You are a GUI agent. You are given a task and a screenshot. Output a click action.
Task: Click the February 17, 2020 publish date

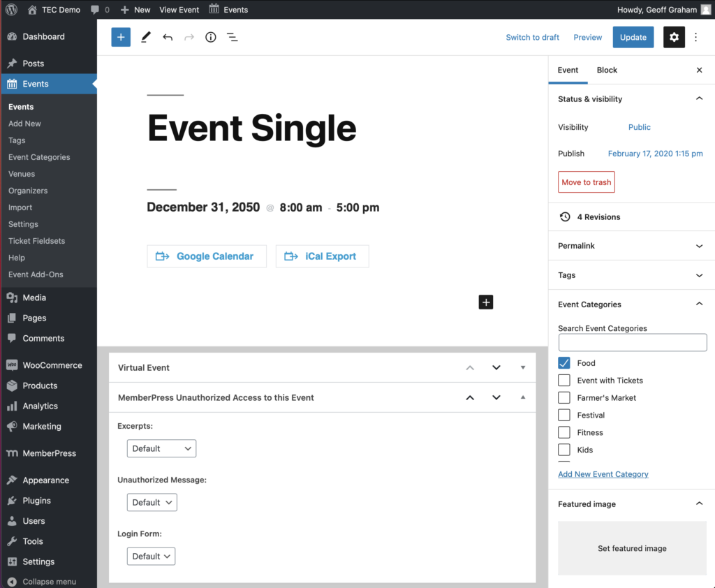[655, 154]
